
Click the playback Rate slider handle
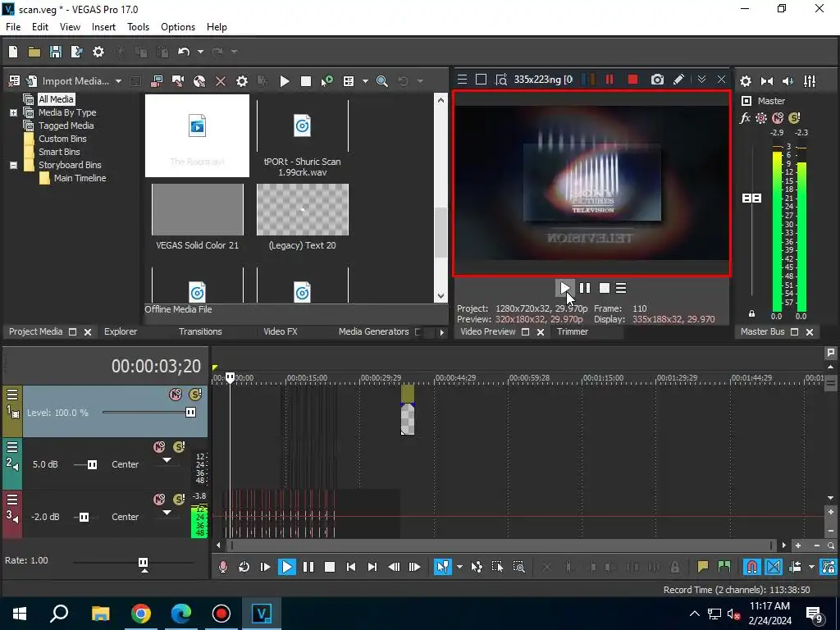click(x=143, y=563)
